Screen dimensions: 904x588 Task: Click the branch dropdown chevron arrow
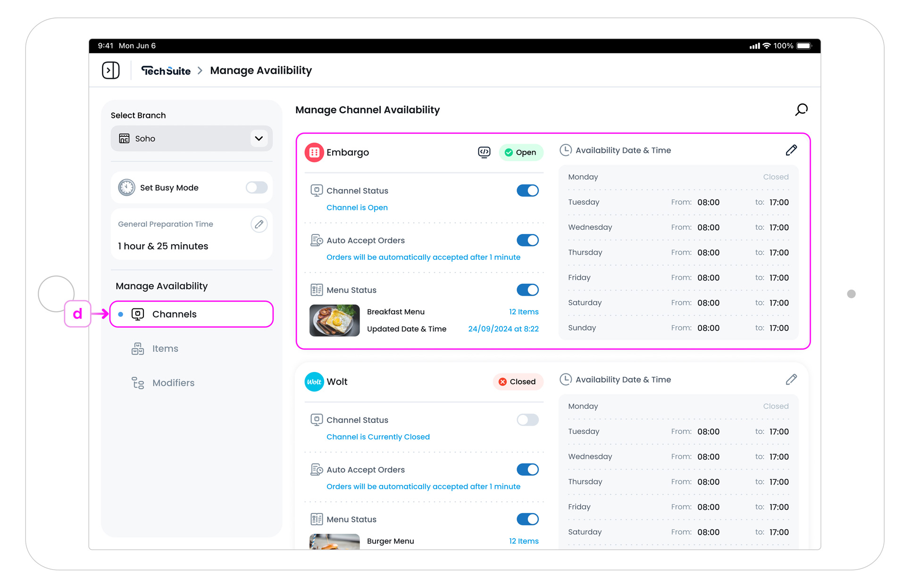tap(259, 139)
